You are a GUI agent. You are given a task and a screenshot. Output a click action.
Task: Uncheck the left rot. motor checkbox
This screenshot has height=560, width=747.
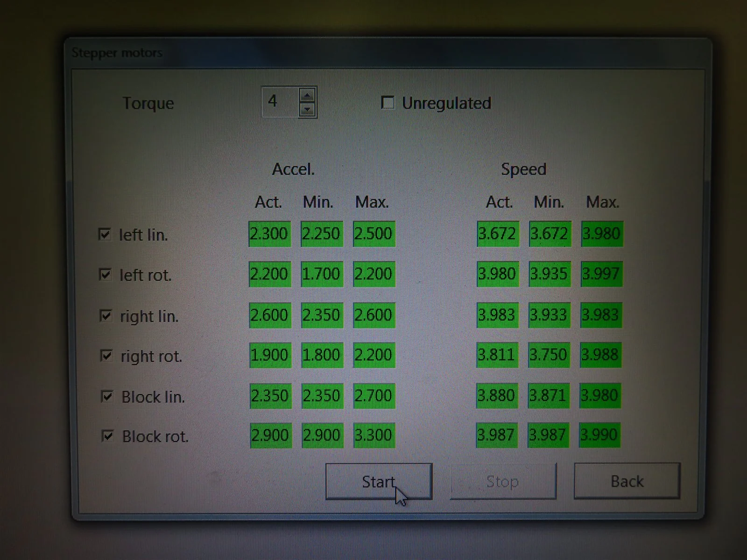105,274
